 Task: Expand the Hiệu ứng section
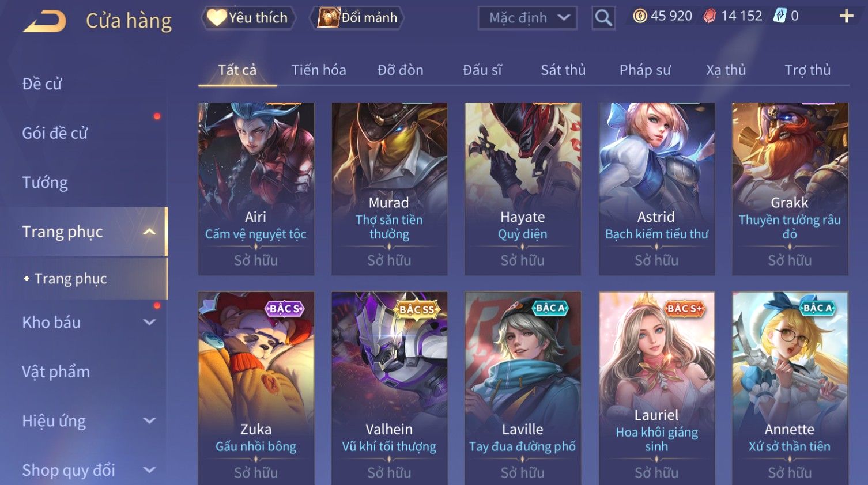[149, 421]
